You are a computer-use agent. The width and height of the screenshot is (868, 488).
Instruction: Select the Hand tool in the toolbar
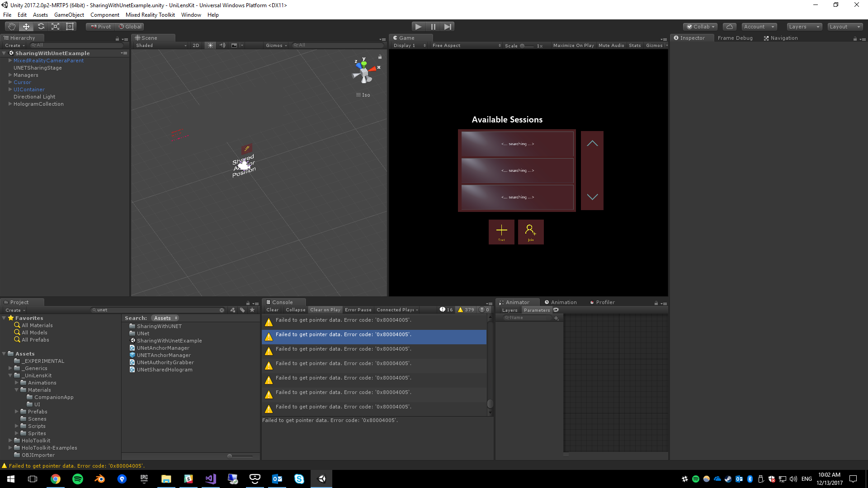[12, 27]
